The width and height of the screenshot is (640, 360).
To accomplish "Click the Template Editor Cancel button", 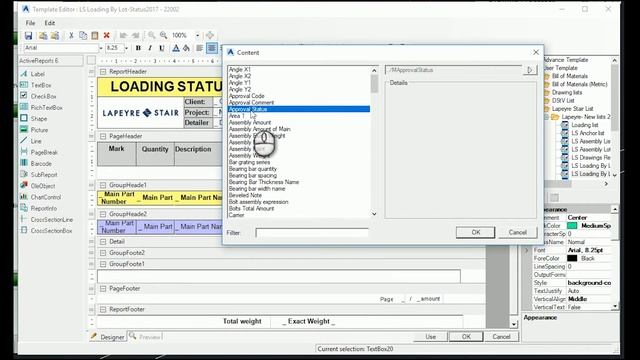I will click(x=501, y=337).
